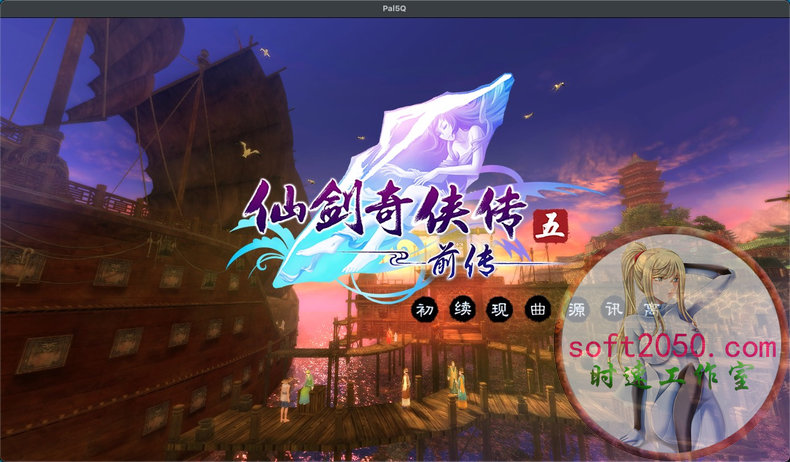Open the 现 menu circle
The width and height of the screenshot is (790, 462).
tap(498, 309)
